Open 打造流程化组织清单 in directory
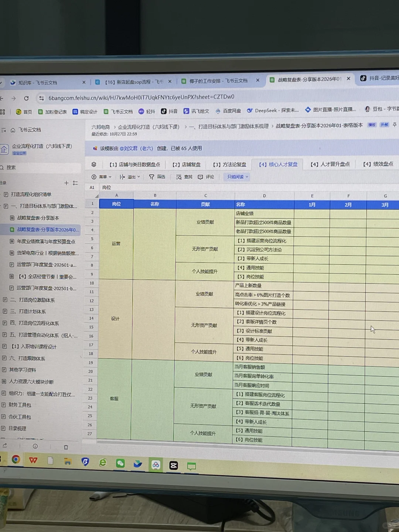This screenshot has height=532, width=399. click(x=31, y=194)
